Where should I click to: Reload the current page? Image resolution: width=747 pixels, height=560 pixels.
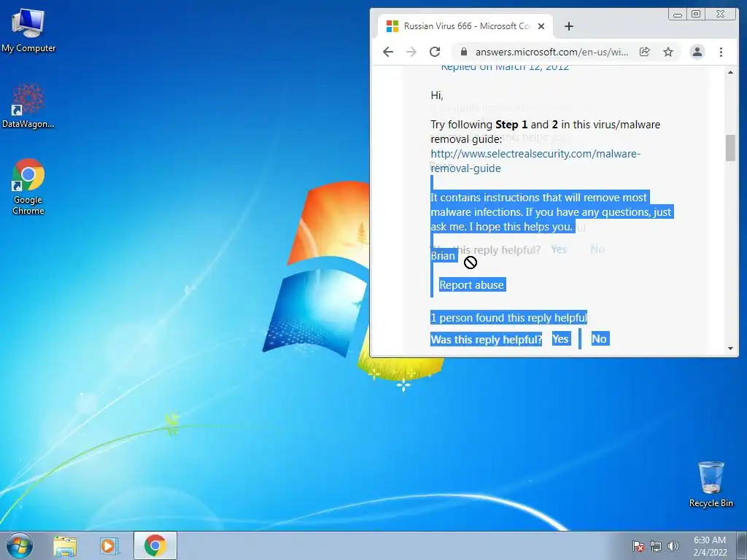pos(435,52)
